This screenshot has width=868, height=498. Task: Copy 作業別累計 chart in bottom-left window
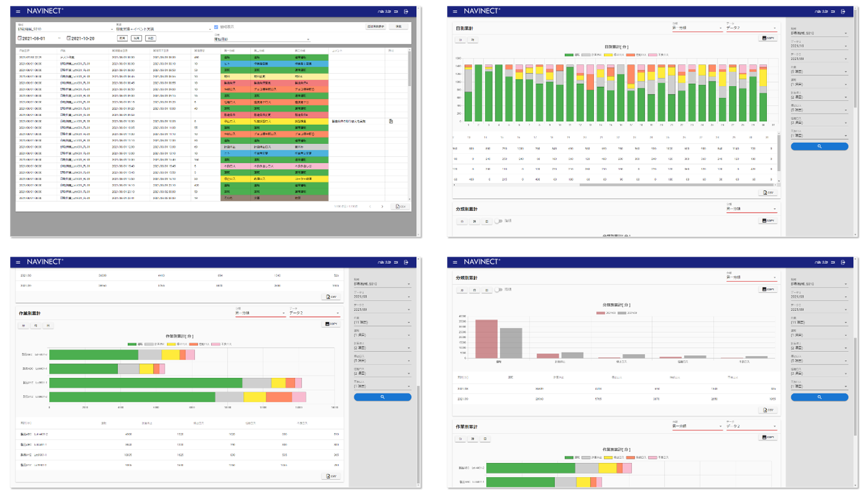coord(331,324)
